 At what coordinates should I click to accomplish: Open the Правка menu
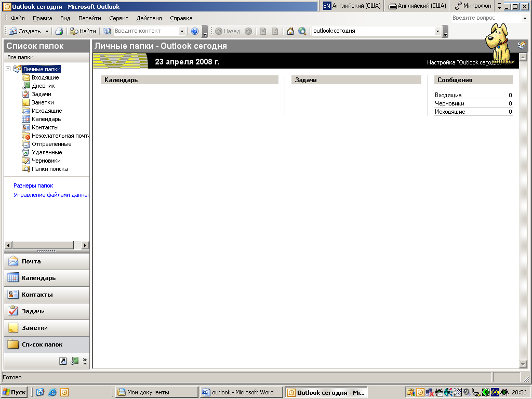tap(43, 18)
